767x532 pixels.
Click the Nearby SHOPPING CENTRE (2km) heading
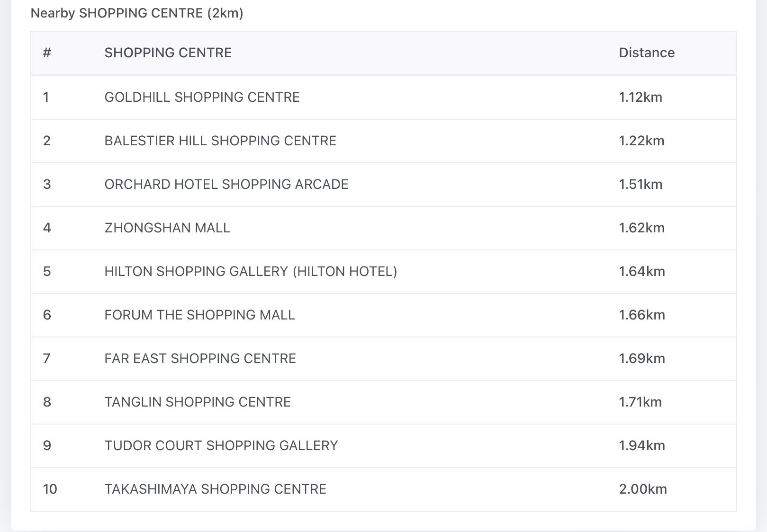[x=137, y=13]
